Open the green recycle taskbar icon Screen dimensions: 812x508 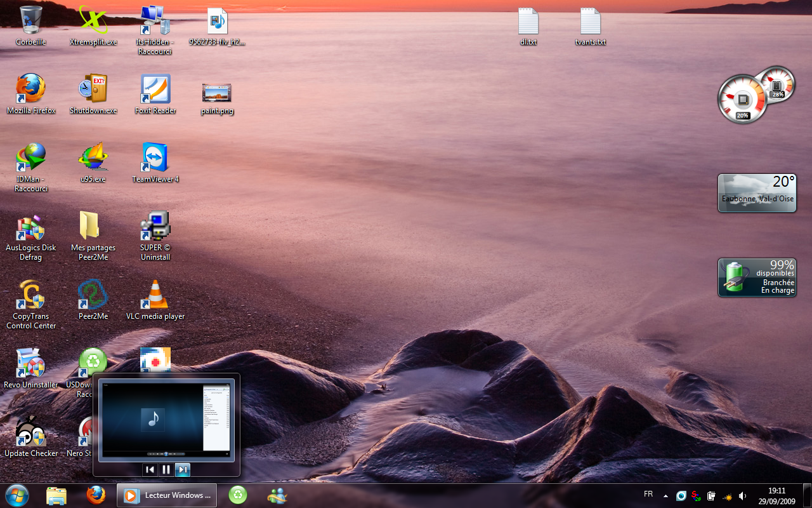click(x=238, y=495)
